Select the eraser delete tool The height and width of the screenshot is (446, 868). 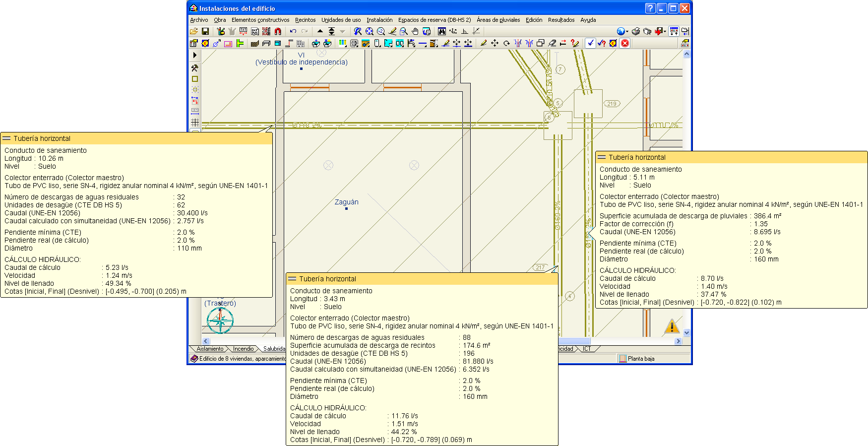coord(552,43)
